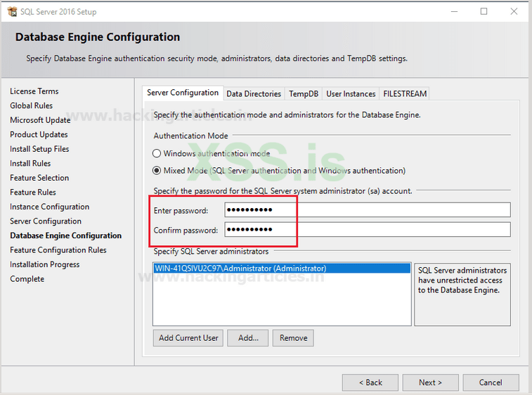Open the TempDB tab

click(304, 93)
